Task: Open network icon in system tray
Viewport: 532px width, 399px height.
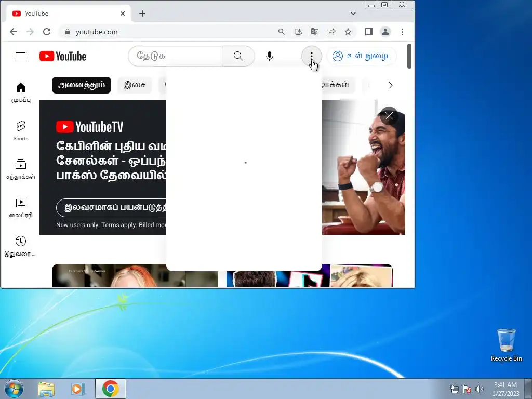Action: (x=454, y=389)
